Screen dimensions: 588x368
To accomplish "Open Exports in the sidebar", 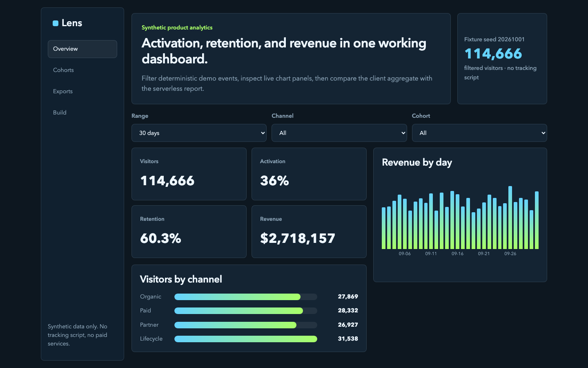I will pyautogui.click(x=82, y=92).
